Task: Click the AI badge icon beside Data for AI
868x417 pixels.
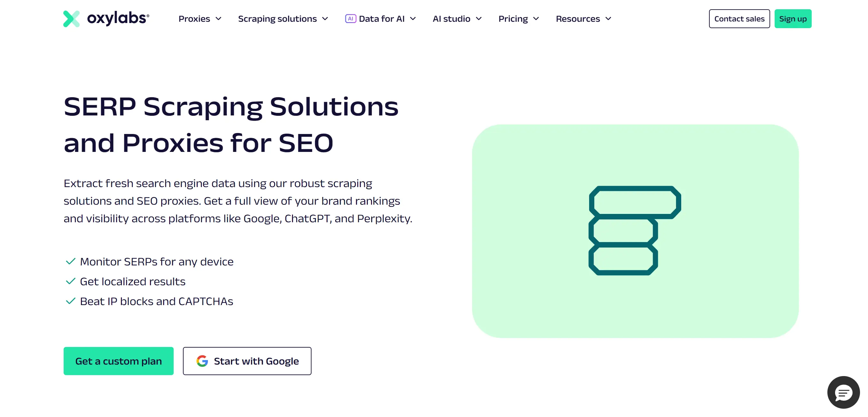Action: (x=351, y=19)
